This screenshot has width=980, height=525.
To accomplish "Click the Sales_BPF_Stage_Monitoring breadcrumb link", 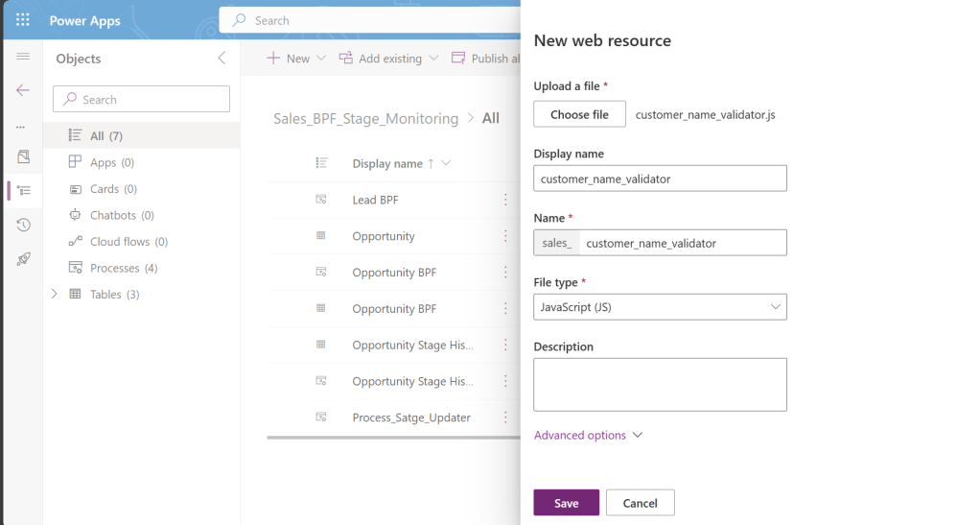I will (x=365, y=119).
